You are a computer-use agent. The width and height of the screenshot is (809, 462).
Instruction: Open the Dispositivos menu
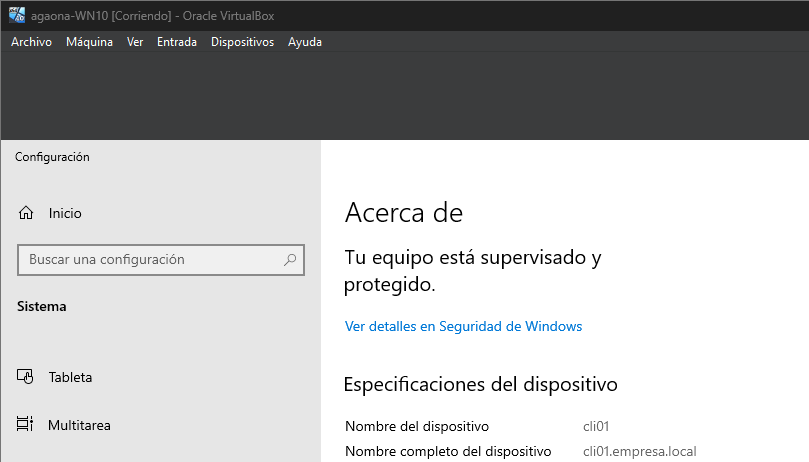[242, 42]
